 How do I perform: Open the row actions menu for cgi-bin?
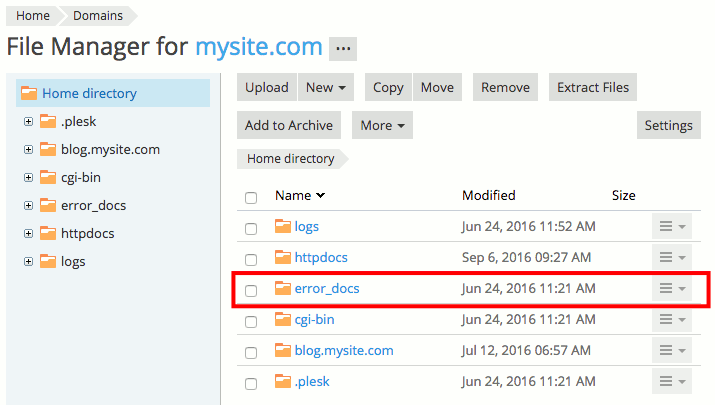(672, 319)
